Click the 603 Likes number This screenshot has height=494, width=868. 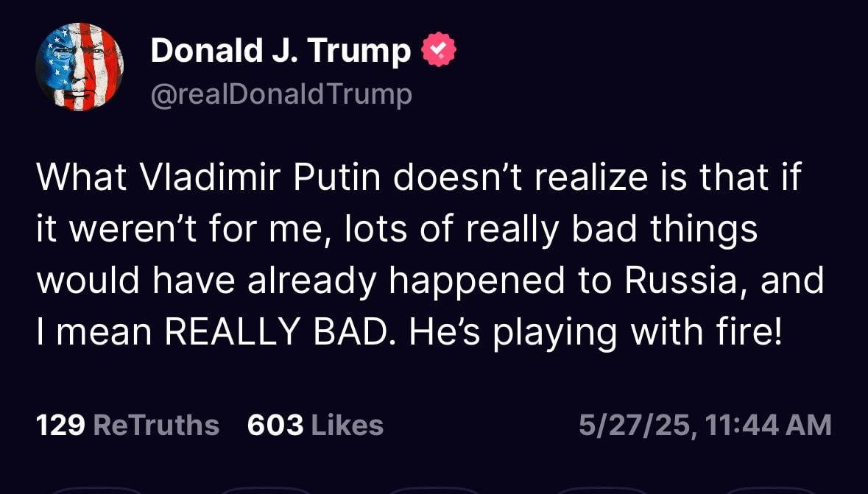[275, 426]
